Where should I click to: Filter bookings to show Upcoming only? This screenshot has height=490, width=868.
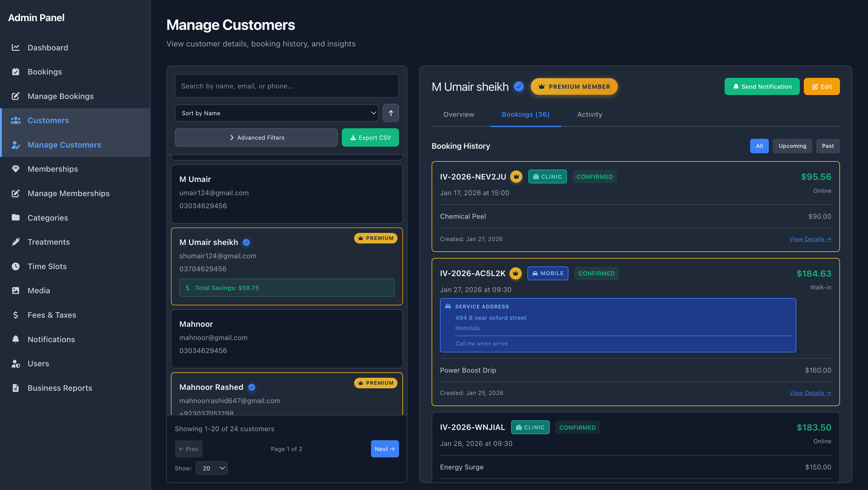[x=792, y=146]
